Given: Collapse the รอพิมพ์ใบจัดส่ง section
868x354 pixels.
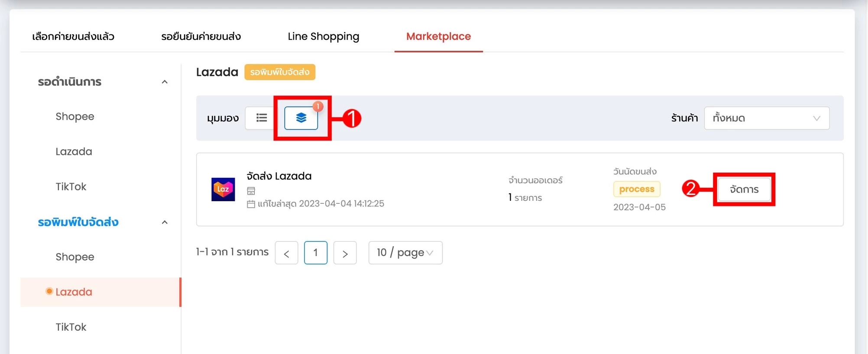Looking at the screenshot, I should tap(165, 222).
